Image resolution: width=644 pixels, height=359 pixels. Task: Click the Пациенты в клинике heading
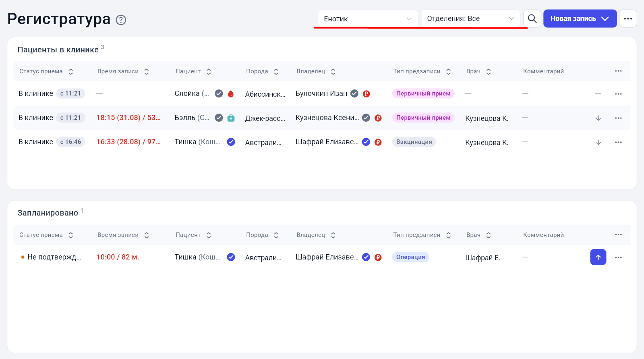pyautogui.click(x=58, y=50)
